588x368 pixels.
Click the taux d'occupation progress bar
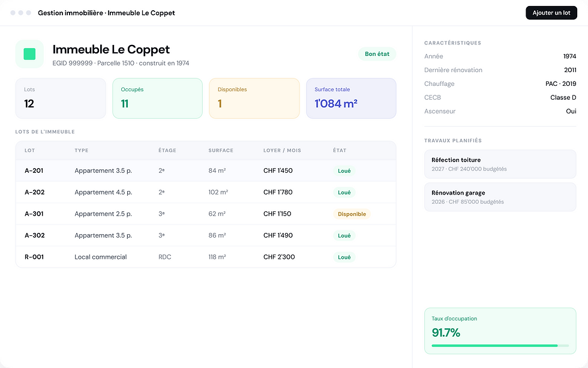tap(500, 346)
